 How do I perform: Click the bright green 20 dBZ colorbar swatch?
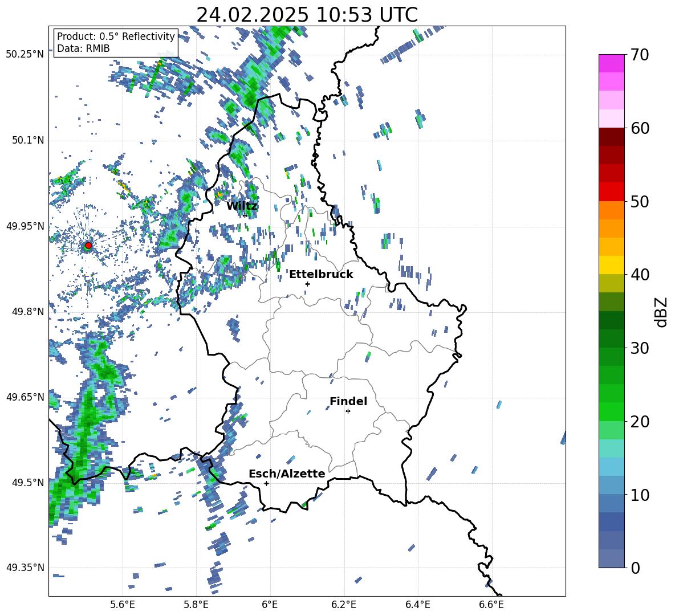[611, 411]
